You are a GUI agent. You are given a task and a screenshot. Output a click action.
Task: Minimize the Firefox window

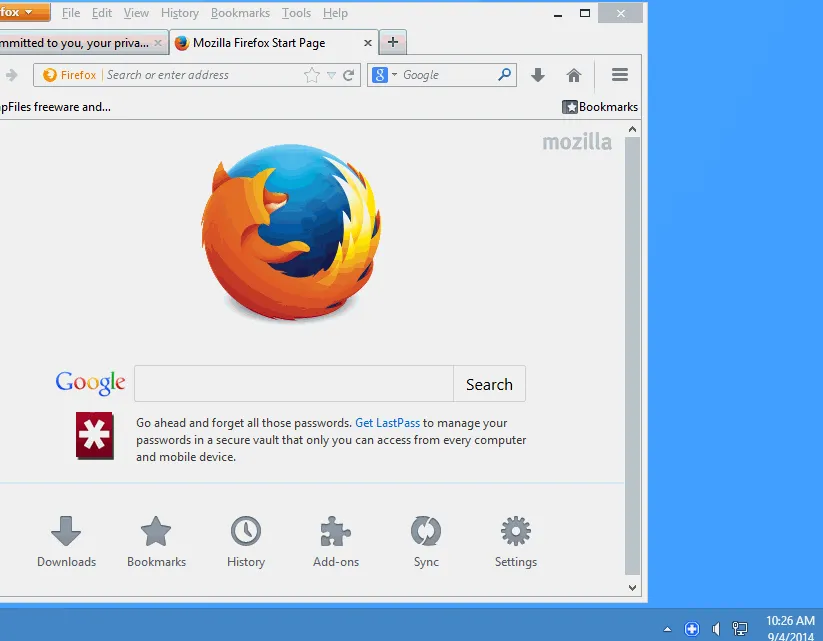click(558, 14)
